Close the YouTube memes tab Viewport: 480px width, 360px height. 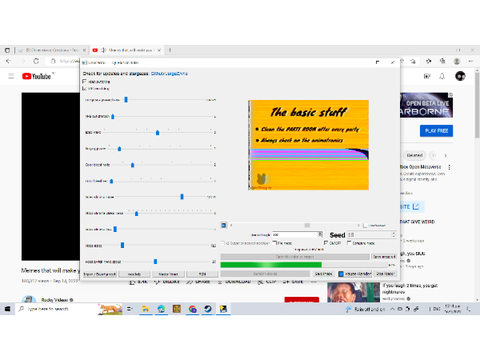(159, 50)
